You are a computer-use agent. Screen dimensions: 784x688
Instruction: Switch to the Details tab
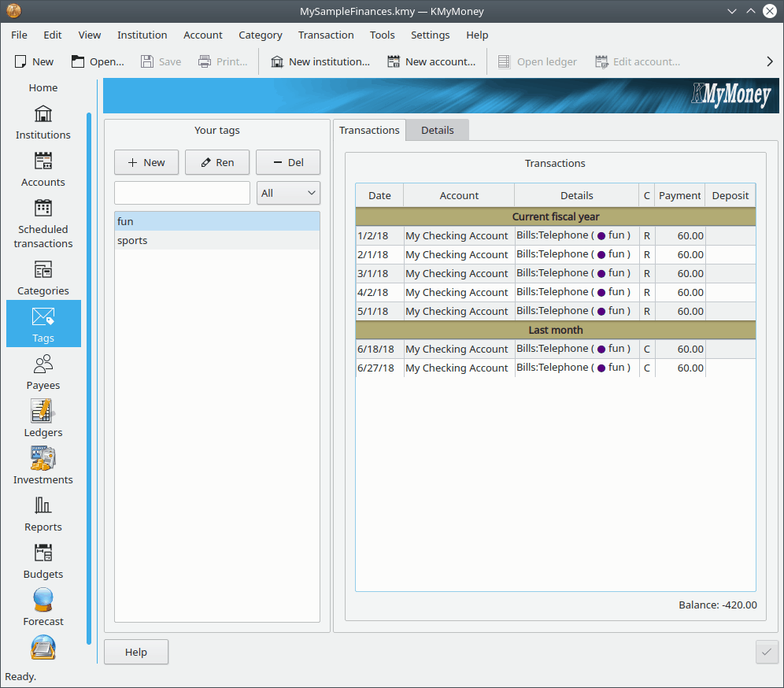(438, 130)
